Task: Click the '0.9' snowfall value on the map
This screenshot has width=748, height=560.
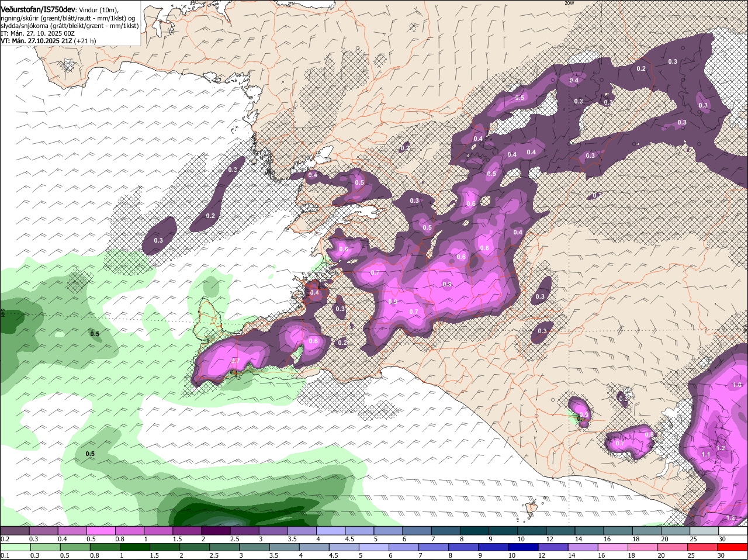Action: pos(393,302)
